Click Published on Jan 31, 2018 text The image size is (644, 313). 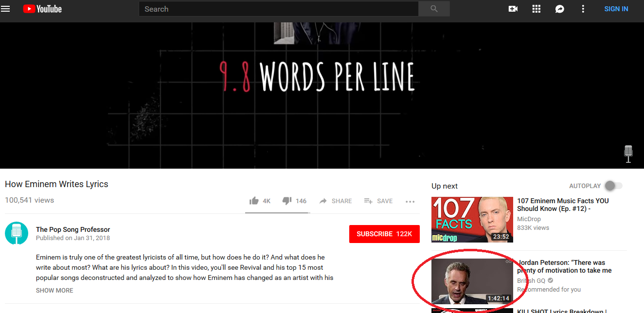(x=73, y=238)
